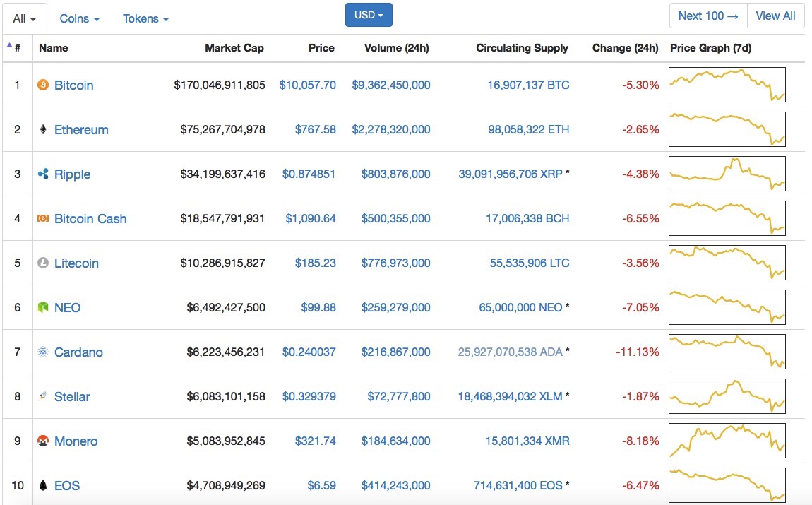Sort table by Price column header
Image resolution: width=812 pixels, height=505 pixels.
[x=321, y=47]
